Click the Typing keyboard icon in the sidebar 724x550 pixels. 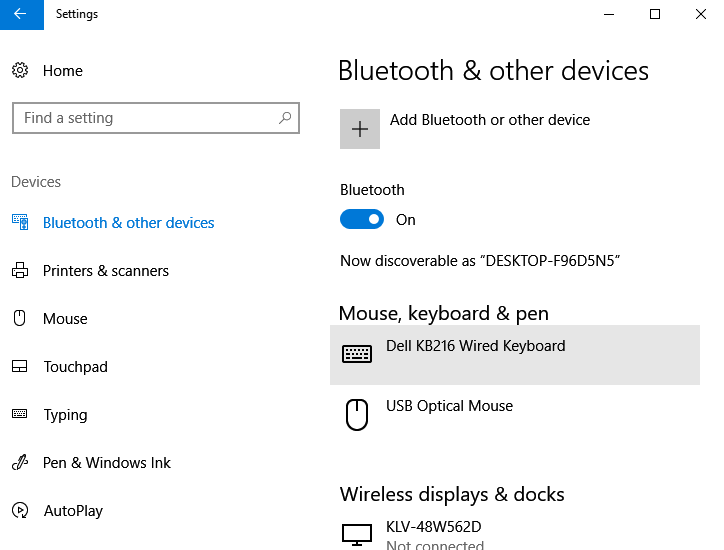(x=20, y=414)
